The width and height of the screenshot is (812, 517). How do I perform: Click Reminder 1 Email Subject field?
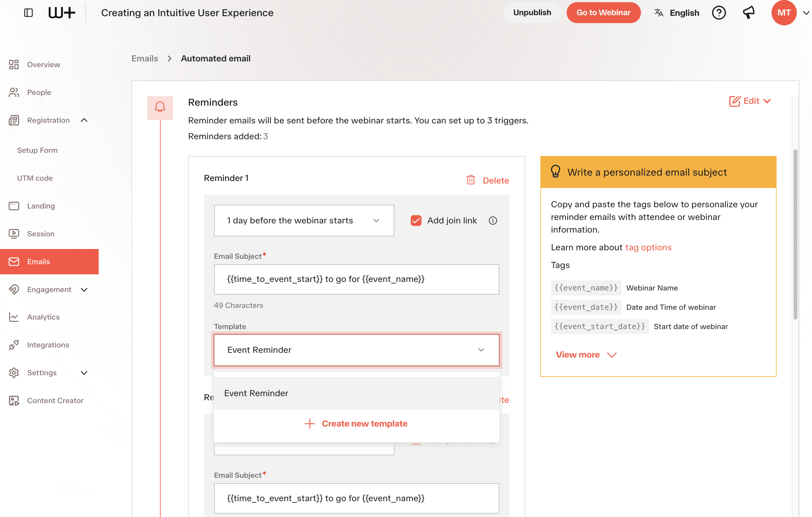click(356, 279)
